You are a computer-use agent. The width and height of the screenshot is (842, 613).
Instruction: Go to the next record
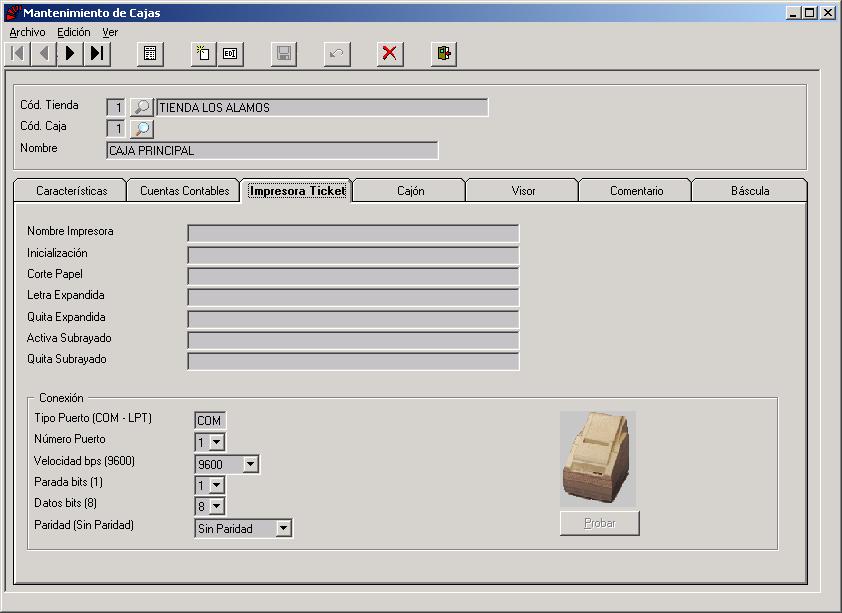(70, 54)
